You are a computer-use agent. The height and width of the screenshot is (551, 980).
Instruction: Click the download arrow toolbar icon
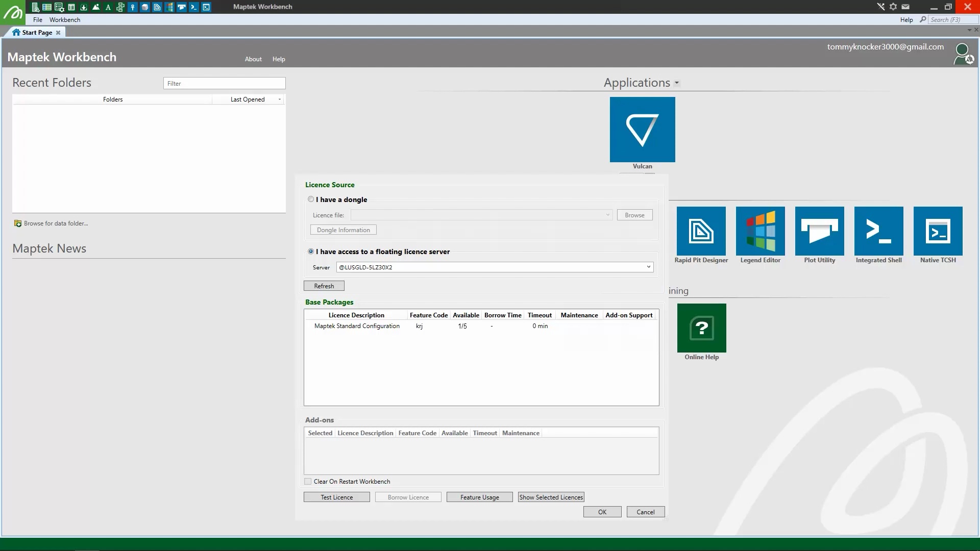coord(84,7)
